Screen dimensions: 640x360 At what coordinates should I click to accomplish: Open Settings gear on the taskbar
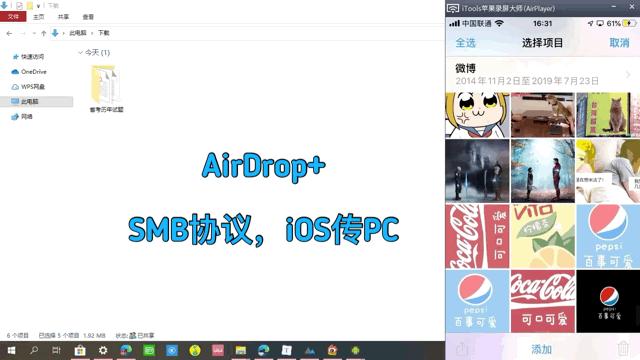[103, 350]
